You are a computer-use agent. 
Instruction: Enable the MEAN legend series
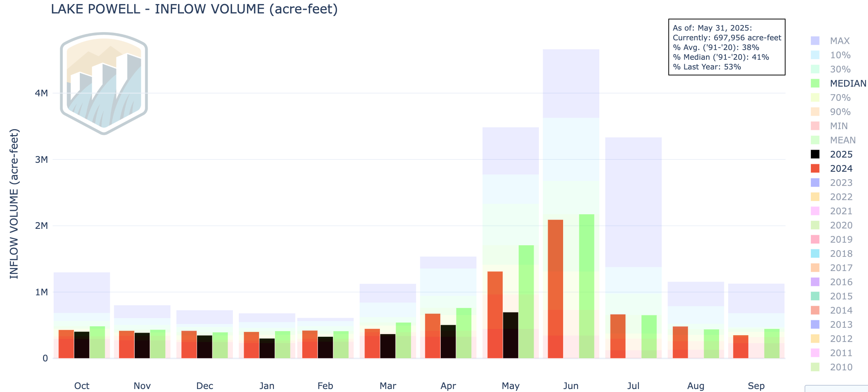[842, 140]
